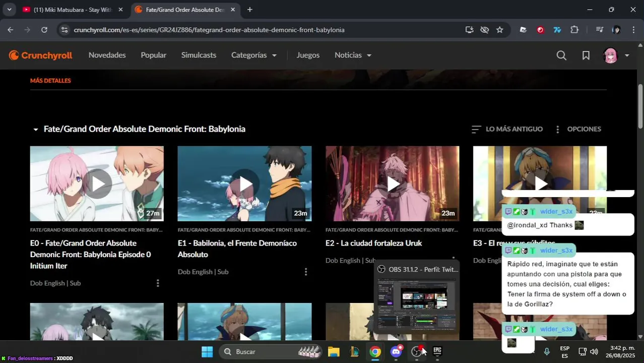Open the Chrome three-dot menu

[x=633, y=30]
